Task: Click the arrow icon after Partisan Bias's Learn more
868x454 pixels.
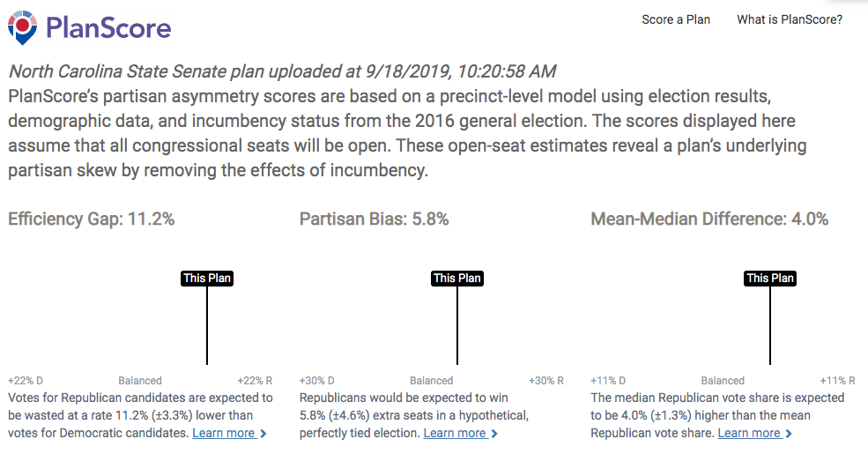Action: point(494,434)
